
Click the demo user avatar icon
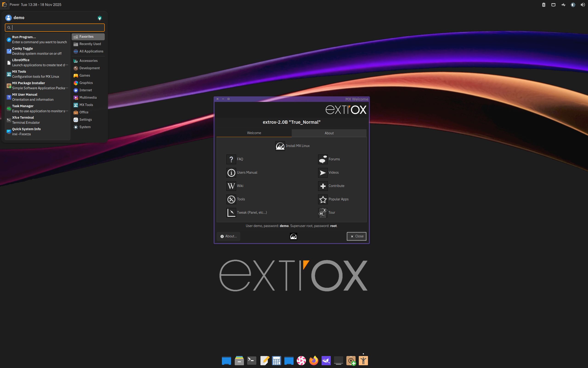(x=8, y=18)
